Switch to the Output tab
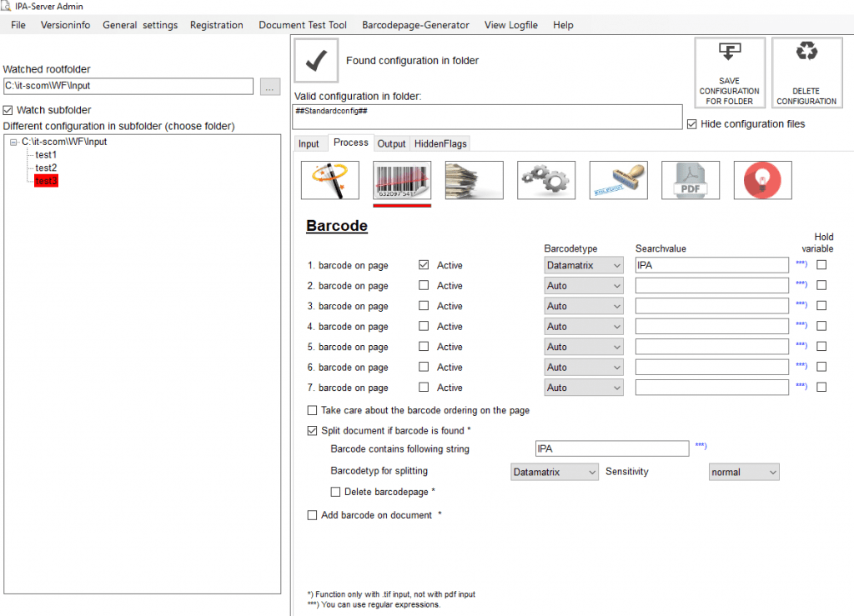The image size is (854, 616). (x=391, y=143)
